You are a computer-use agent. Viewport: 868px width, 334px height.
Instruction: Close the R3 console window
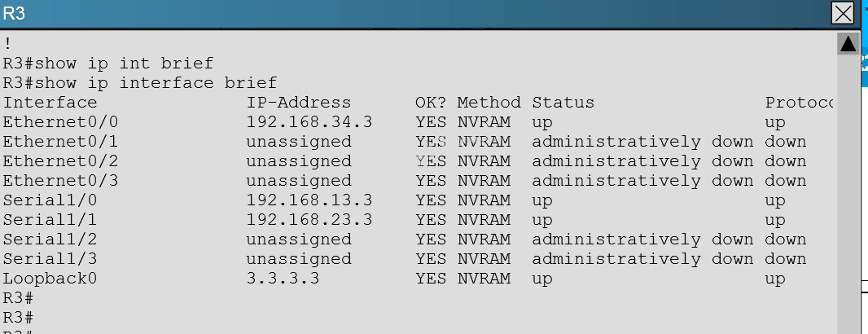point(843,13)
